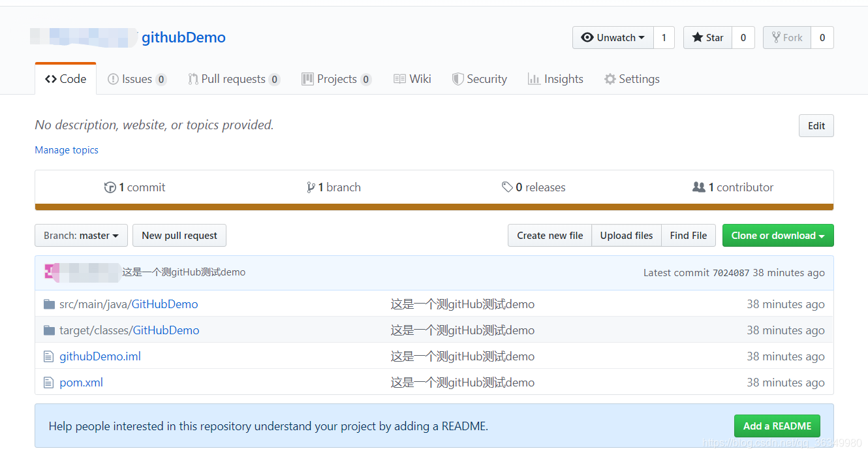View the 1 commit history
The width and height of the screenshot is (868, 455).
tap(135, 187)
